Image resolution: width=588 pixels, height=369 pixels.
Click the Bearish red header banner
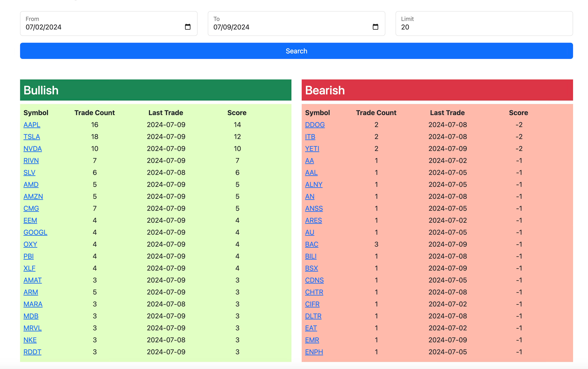coord(437,90)
